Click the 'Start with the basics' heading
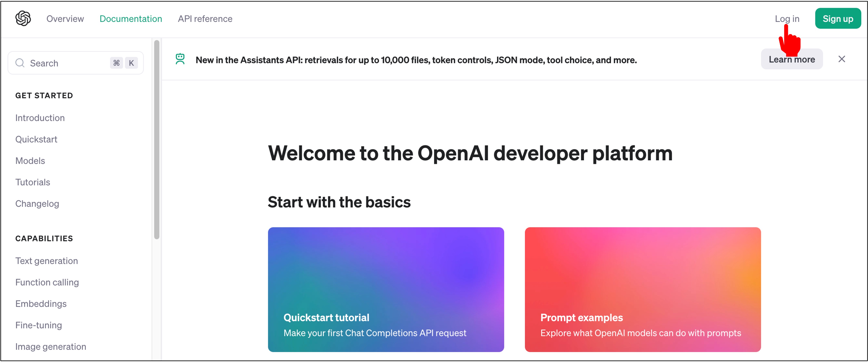The image size is (868, 362). (x=339, y=202)
